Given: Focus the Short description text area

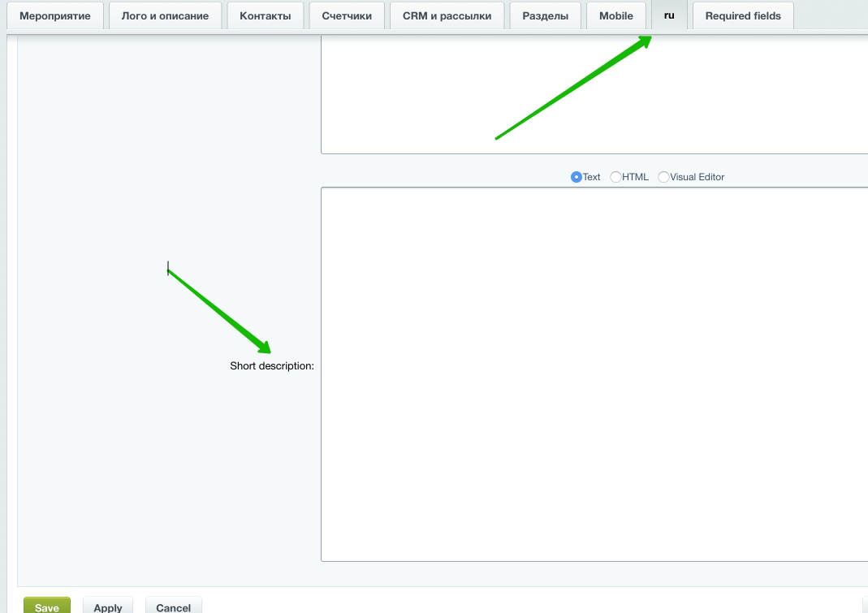Looking at the screenshot, I should click(593, 373).
